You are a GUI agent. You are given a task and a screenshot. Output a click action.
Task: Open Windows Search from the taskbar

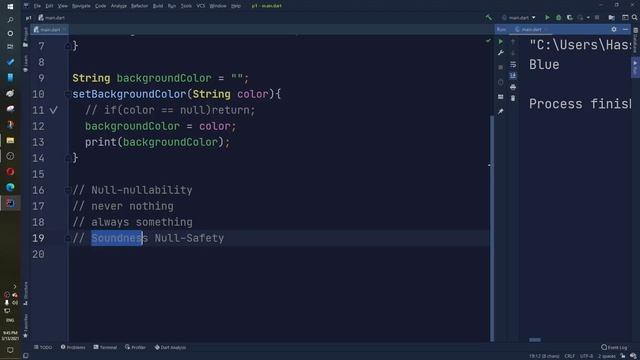10,20
